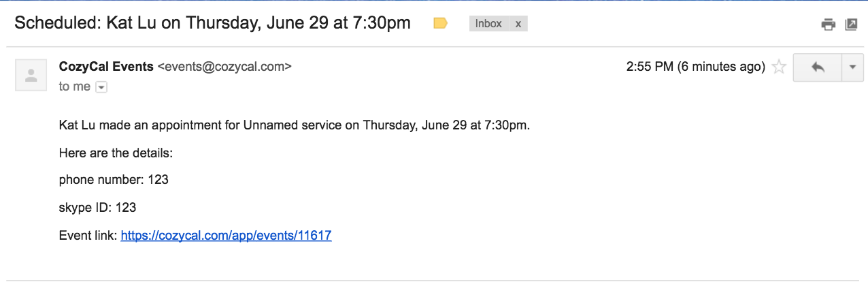The image size is (868, 282).
Task: Star this CozyCal message
Action: point(780,67)
